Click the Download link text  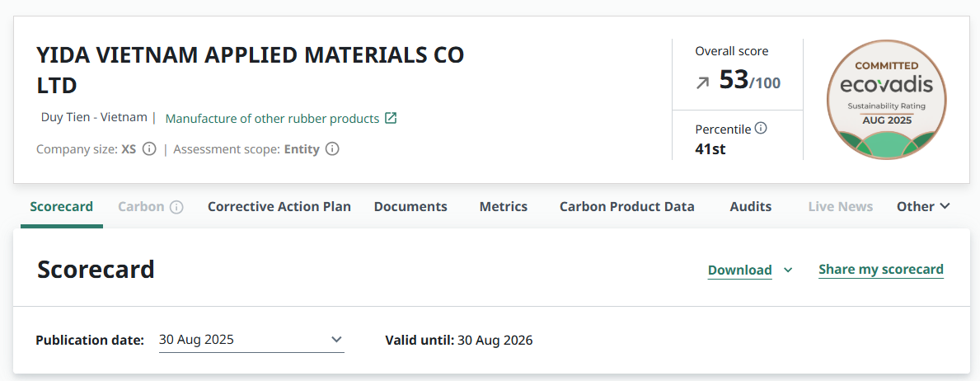740,270
